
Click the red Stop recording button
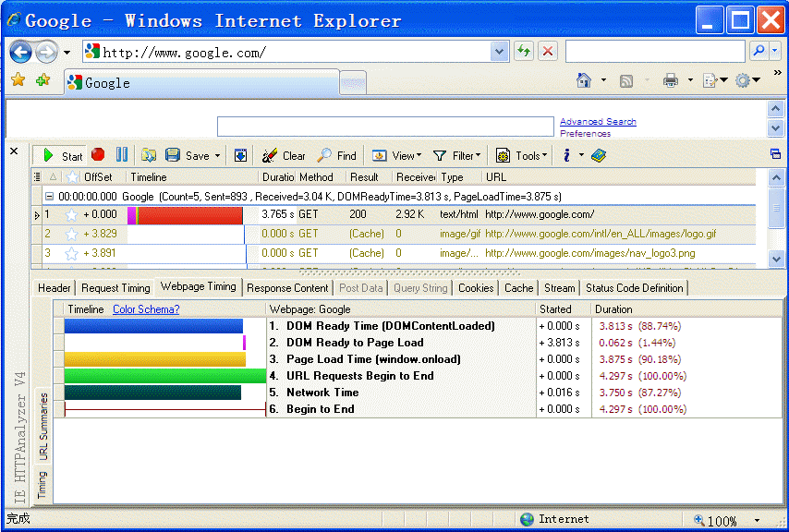point(98,155)
